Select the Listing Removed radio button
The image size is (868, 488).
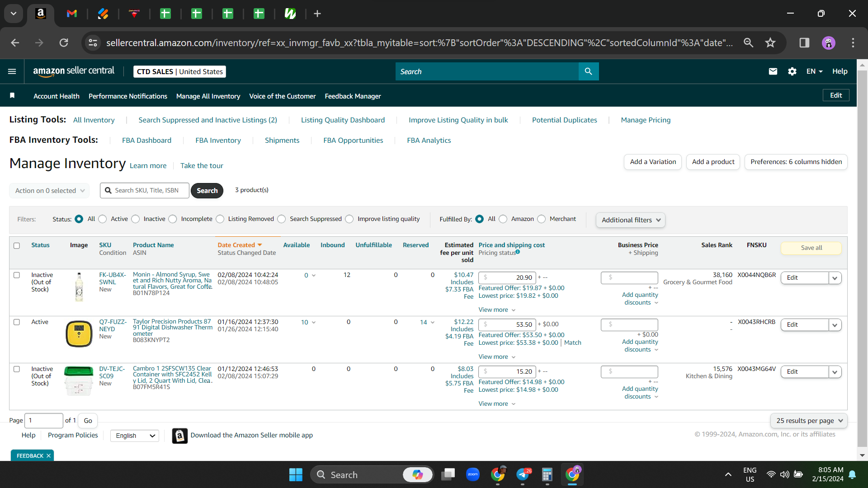click(x=220, y=219)
